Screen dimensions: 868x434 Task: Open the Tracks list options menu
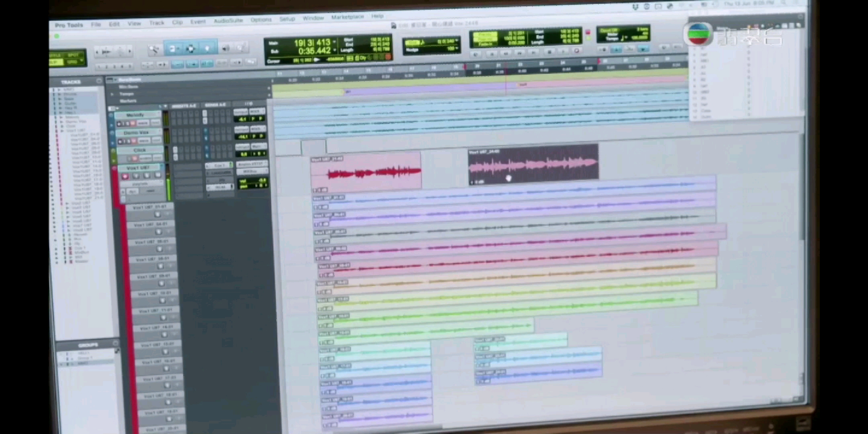[99, 81]
